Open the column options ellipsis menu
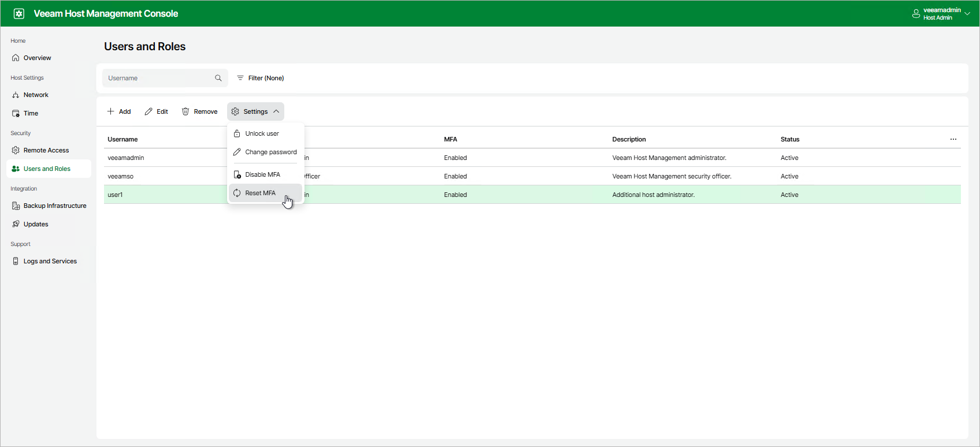Viewport: 980px width, 447px height. [953, 139]
